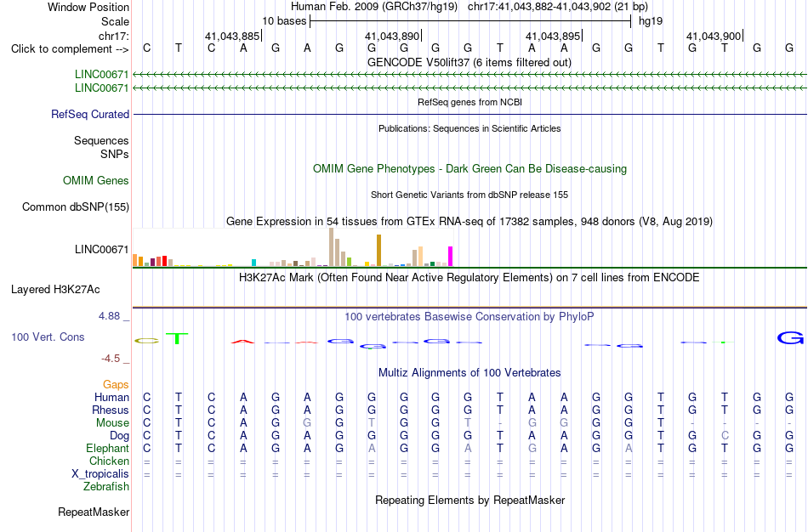Image resolution: width=808 pixels, height=532 pixels.
Task: Click the green T in PhyloP conservation logo
Action: (177, 338)
